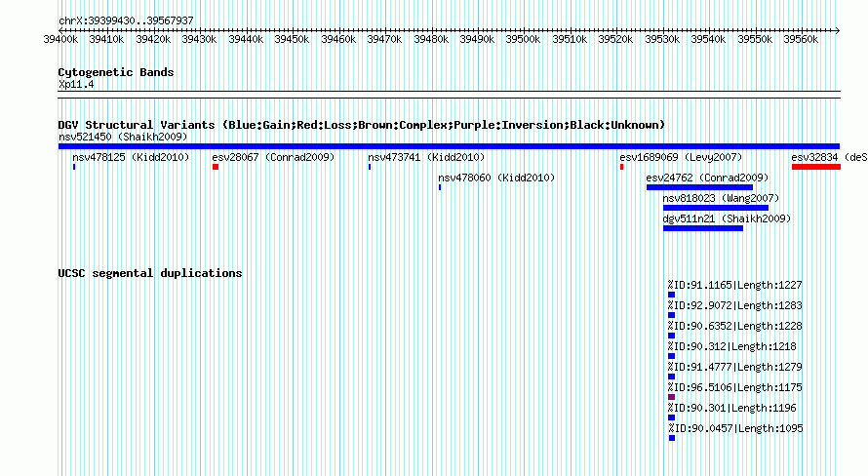Click the blue marker for Length:1283 duplication
This screenshot has height=476, width=868.
(x=672, y=315)
